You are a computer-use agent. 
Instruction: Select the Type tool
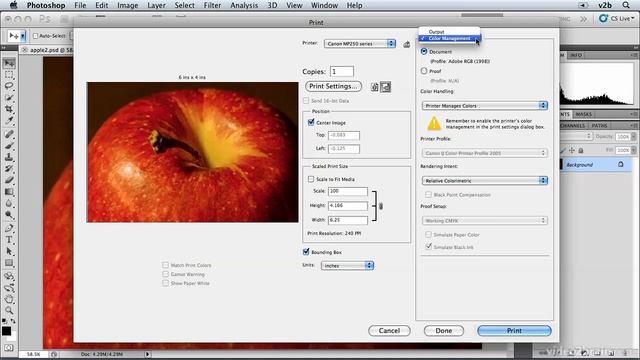coord(9,240)
